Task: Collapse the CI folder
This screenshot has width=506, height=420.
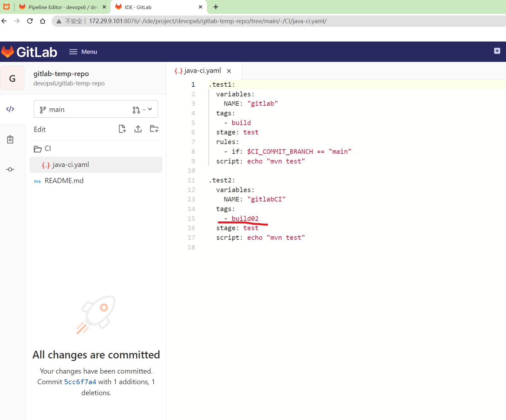Action: [96, 149]
